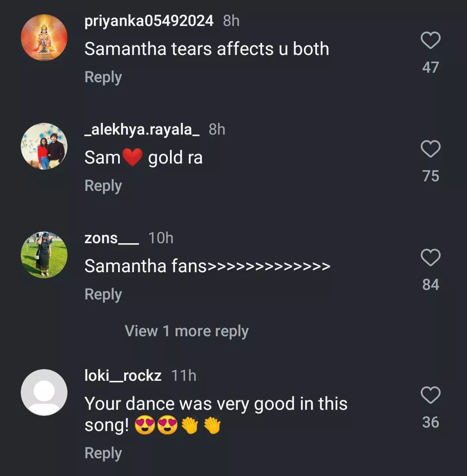Visit the zons___ username link
This screenshot has height=476, width=467.
(112, 238)
